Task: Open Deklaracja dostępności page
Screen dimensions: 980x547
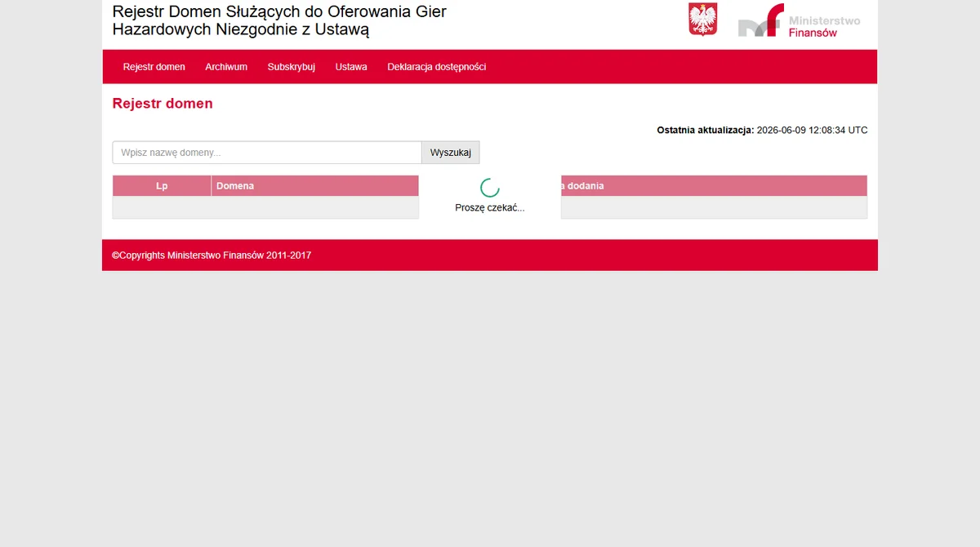Action: click(x=437, y=67)
